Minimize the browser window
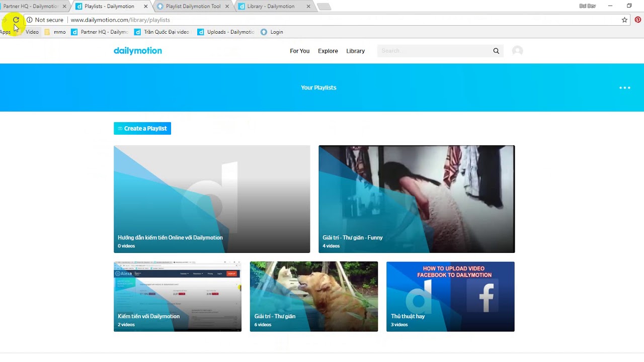Image resolution: width=644 pixels, height=362 pixels. click(x=610, y=6)
